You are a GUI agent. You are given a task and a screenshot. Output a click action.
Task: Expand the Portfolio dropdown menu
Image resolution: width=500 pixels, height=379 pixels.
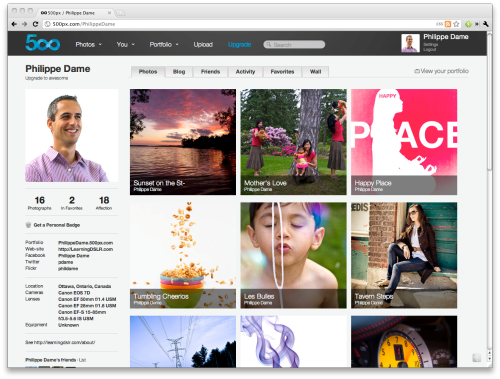pos(164,44)
